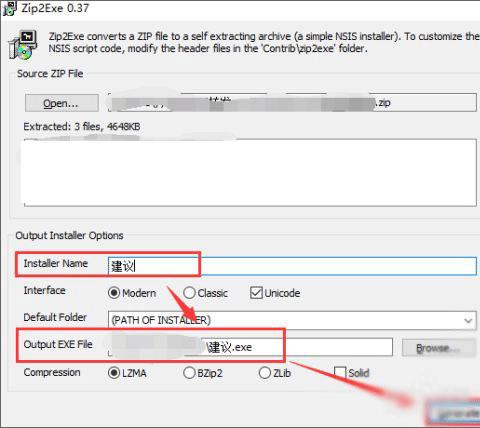480x428 pixels.
Task: Click the 'Default Folder' label
Action: [x=55, y=317]
